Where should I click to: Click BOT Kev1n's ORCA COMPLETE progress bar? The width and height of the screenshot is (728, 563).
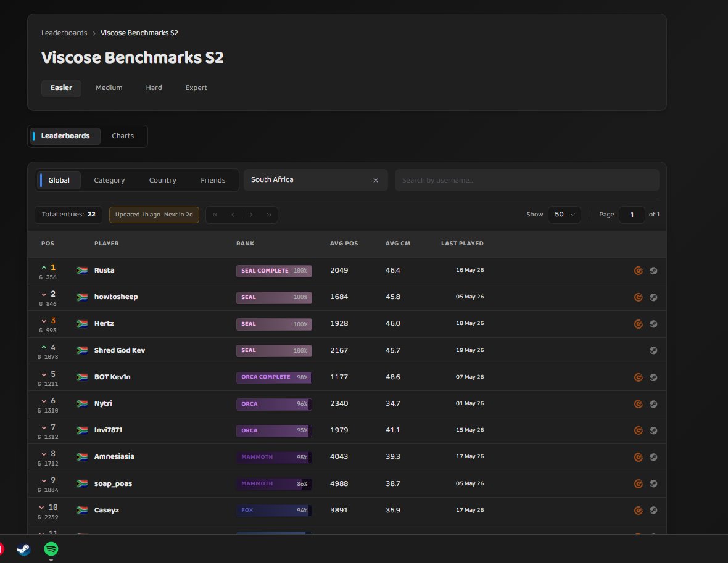pyautogui.click(x=274, y=377)
